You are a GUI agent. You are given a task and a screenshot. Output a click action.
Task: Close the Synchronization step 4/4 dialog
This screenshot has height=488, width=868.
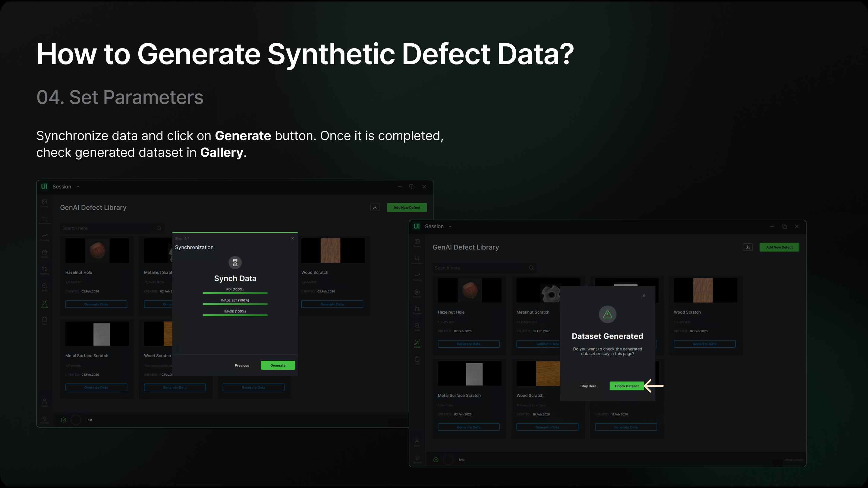292,238
